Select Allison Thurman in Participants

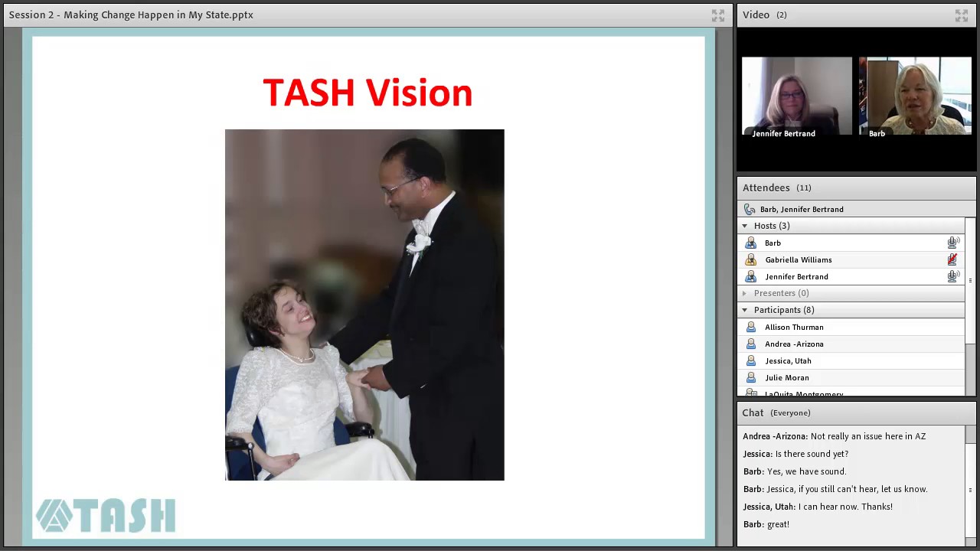(x=851, y=327)
